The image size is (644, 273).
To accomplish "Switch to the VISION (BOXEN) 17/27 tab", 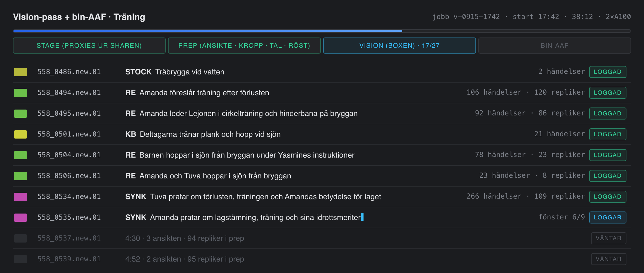I will pos(400,46).
